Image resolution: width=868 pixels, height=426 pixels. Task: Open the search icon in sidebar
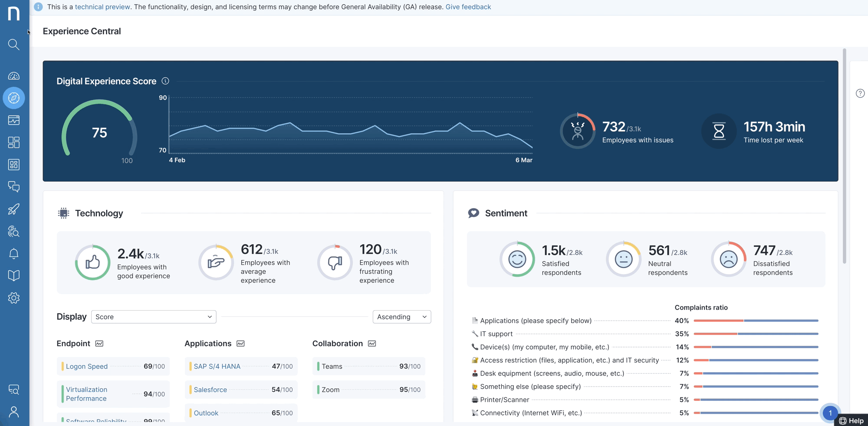point(14,45)
